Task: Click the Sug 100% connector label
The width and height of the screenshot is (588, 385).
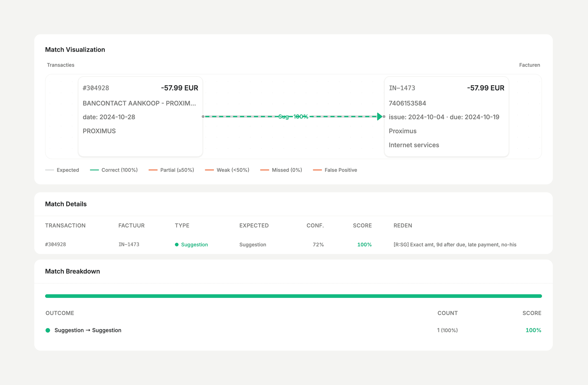Action: (x=293, y=116)
